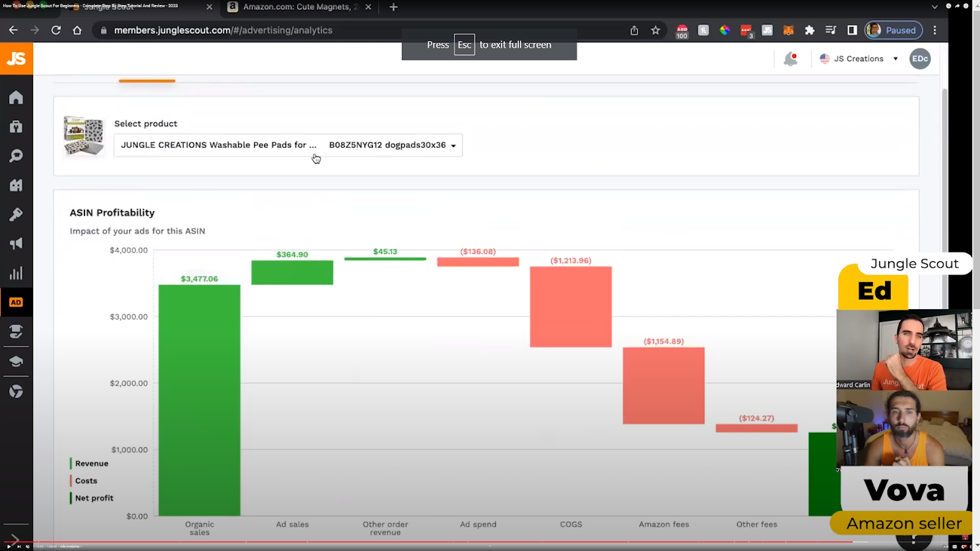Click the red COGS bar in chart

[x=571, y=307]
